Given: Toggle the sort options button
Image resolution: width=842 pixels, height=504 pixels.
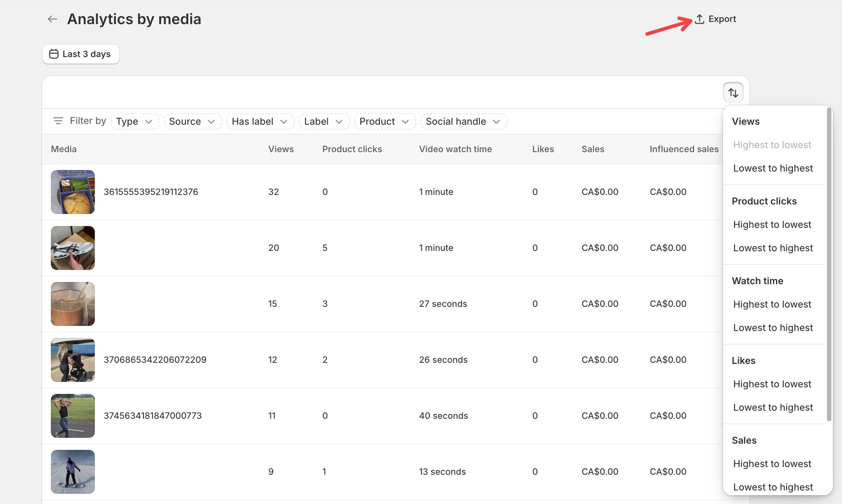Looking at the screenshot, I should point(733,93).
